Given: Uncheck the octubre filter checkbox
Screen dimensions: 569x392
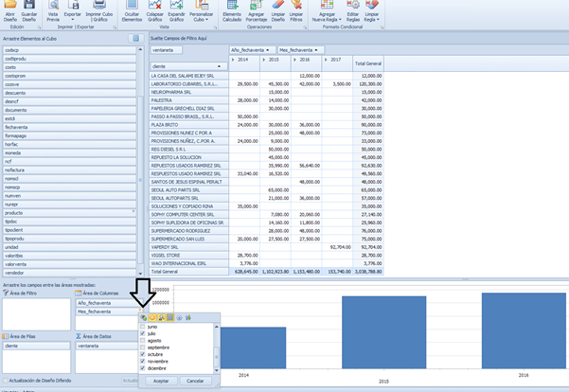Looking at the screenshot, I should point(143,353).
